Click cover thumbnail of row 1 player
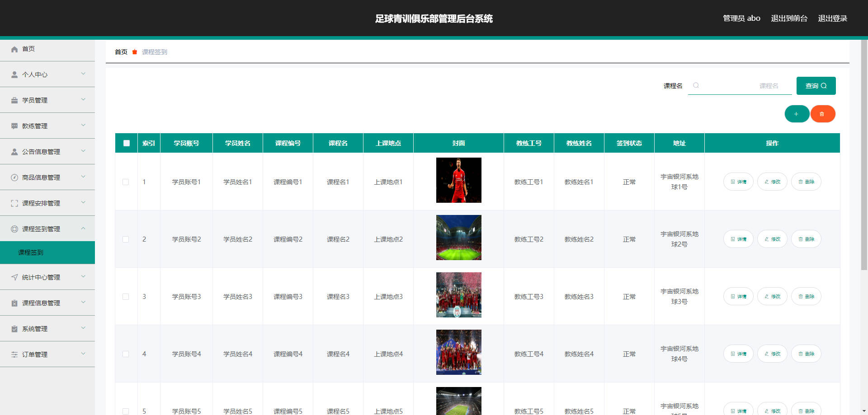868x415 pixels. click(x=458, y=180)
